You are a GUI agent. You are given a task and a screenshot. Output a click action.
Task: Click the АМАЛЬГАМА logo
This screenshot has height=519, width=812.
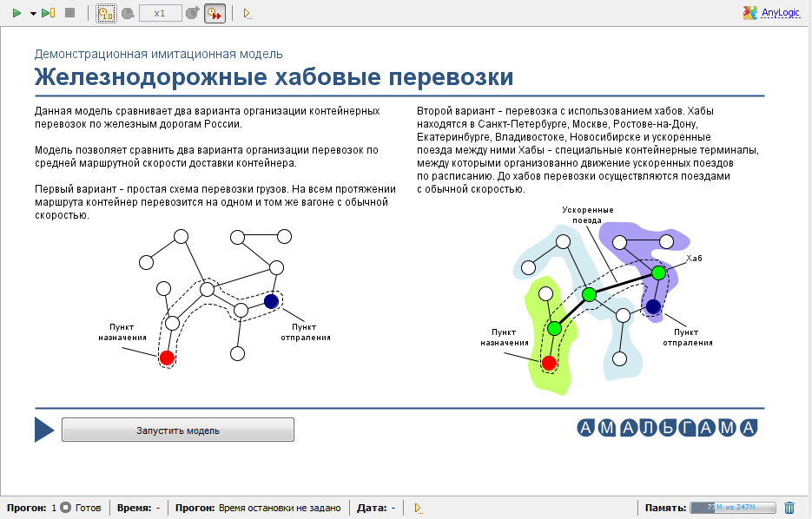(x=667, y=428)
